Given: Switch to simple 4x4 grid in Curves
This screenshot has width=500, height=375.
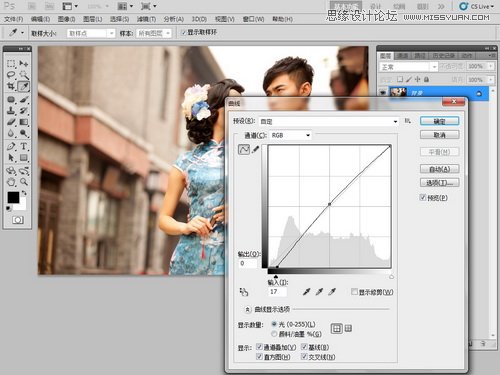Looking at the screenshot, I should pyautogui.click(x=336, y=329).
